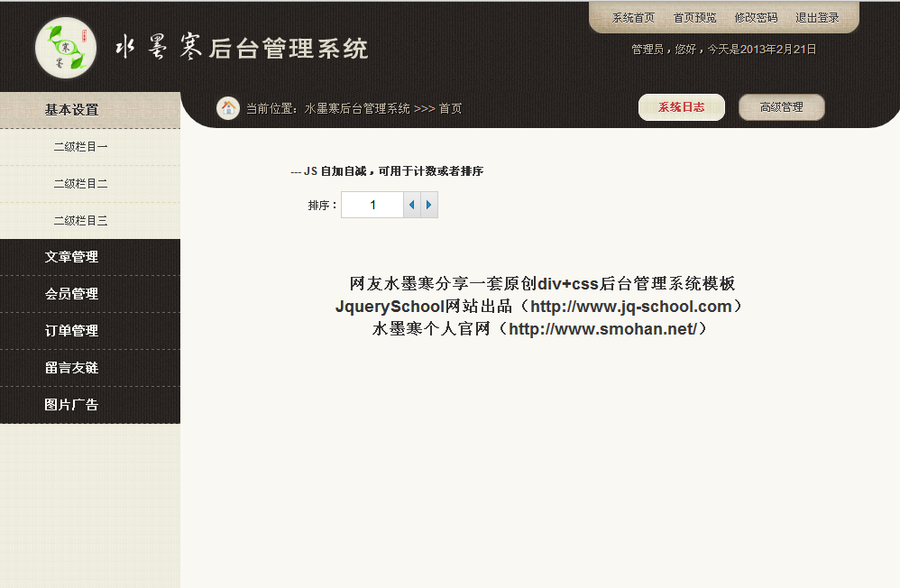Collapse the 基本设置 sidebar section
Image resolution: width=900 pixels, height=588 pixels.
[x=72, y=110]
